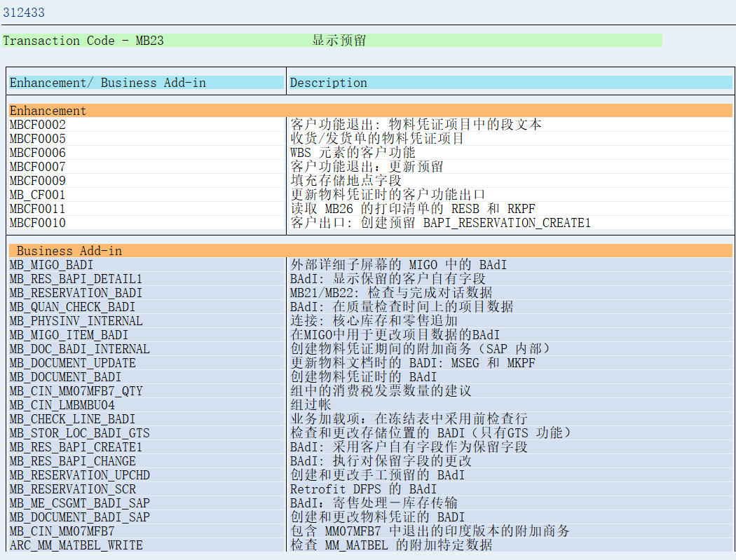Image resolution: width=736 pixels, height=560 pixels.
Task: Select the orange Business Add-in section header
Action: 371,251
